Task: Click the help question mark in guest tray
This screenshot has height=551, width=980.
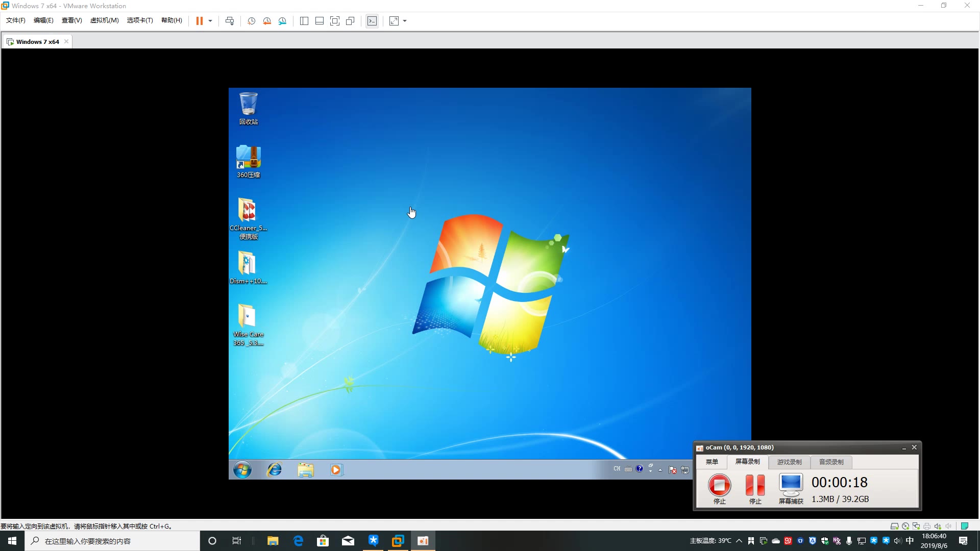Action: point(639,469)
